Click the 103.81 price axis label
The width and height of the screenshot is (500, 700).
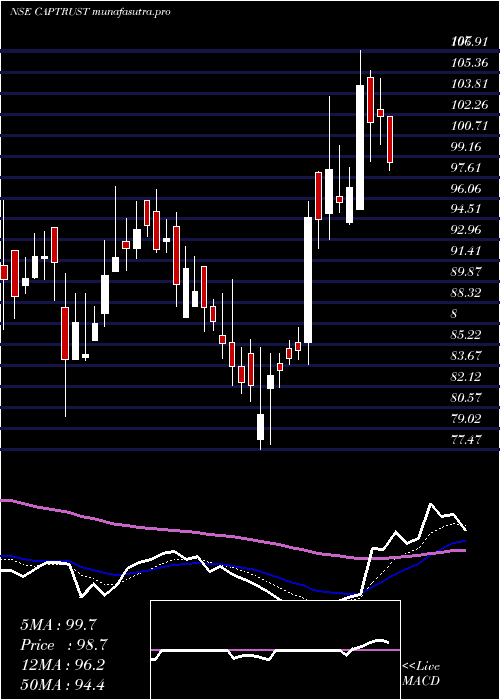(469, 84)
